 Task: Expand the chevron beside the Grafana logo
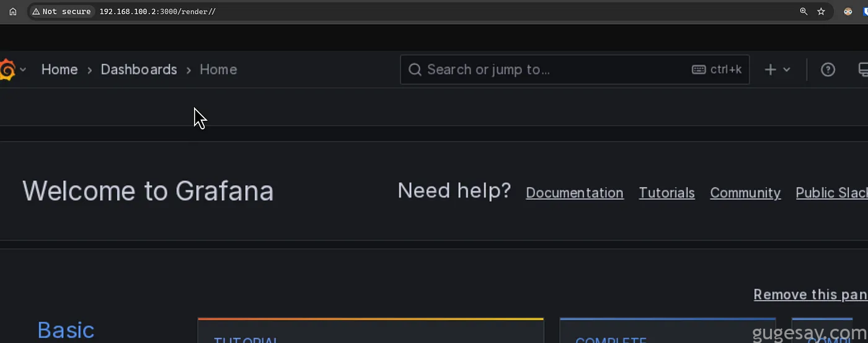23,69
